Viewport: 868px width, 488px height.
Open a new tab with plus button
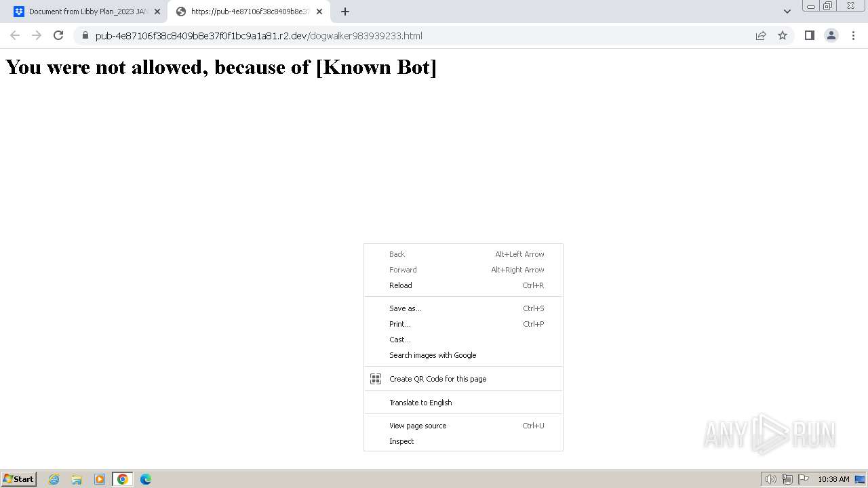(345, 12)
